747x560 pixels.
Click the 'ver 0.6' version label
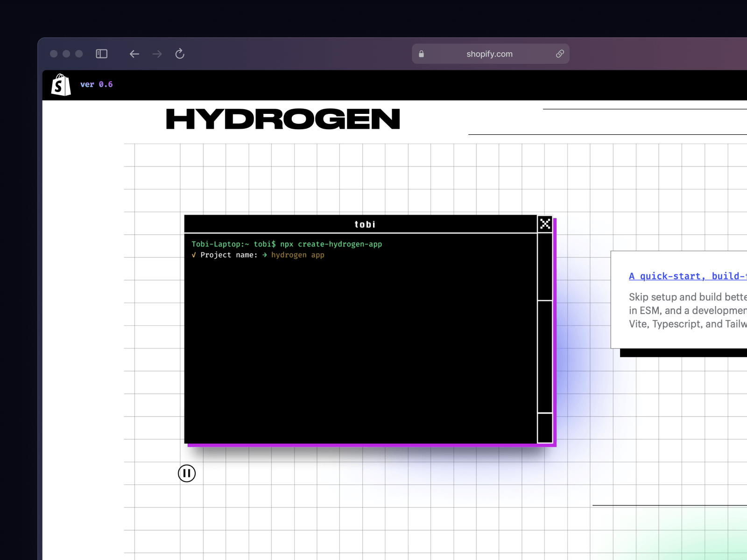96,84
